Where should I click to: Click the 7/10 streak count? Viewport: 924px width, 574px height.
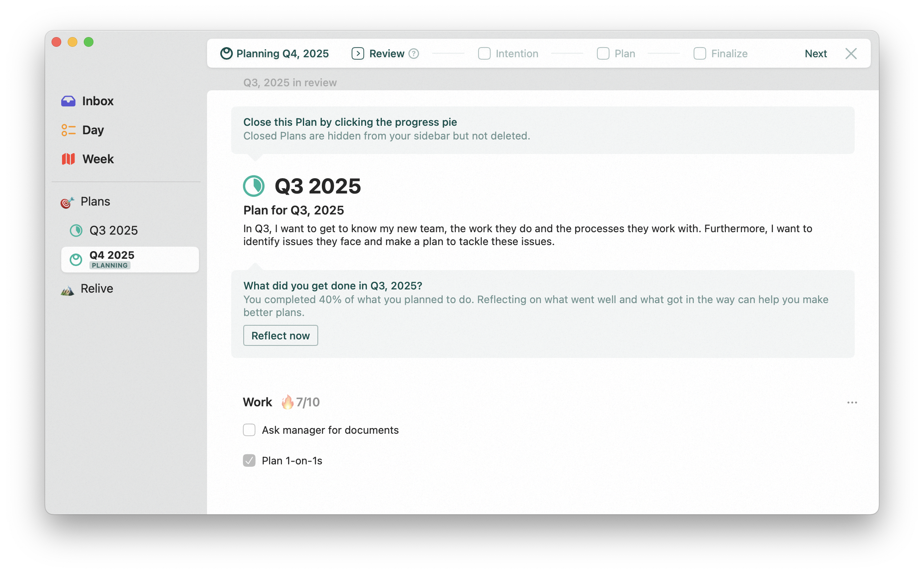point(308,402)
